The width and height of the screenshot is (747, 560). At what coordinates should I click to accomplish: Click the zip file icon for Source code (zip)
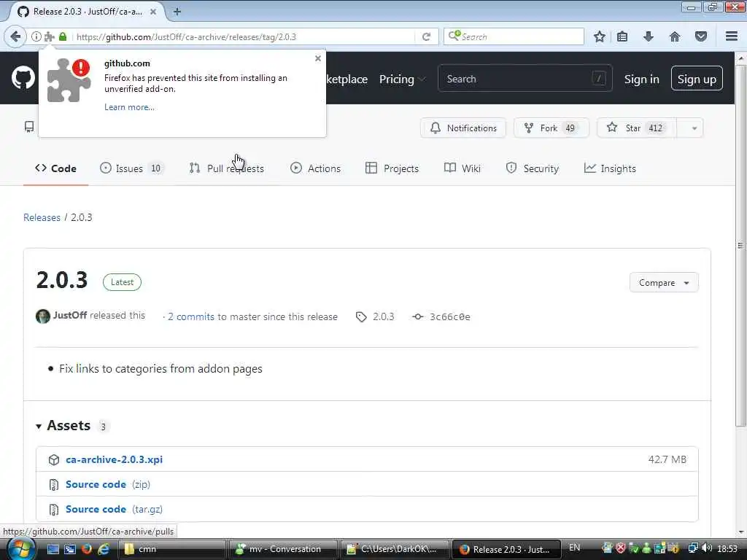54,485
